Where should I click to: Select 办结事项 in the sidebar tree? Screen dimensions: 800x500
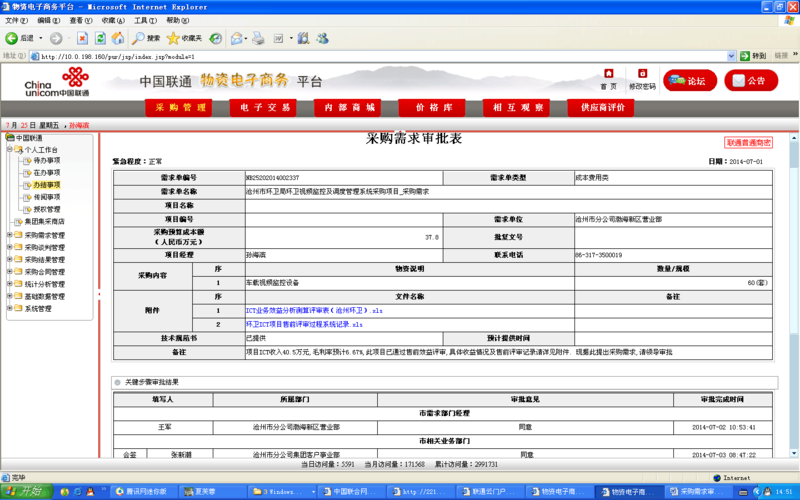(x=46, y=185)
